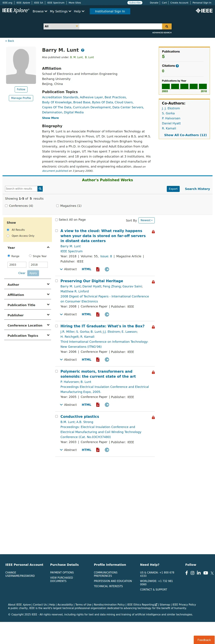Open More Sites in top bar
Viewport: 215px width, 644px height.
75,3
